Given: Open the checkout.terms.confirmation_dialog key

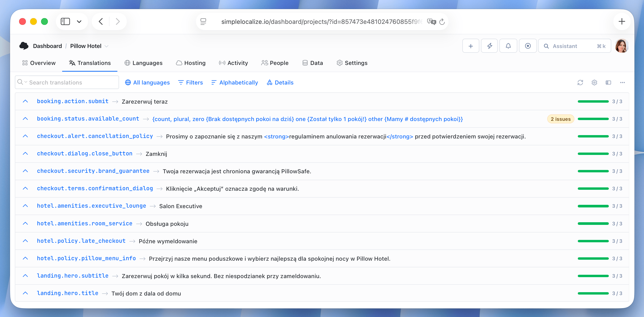Looking at the screenshot, I should 95,188.
